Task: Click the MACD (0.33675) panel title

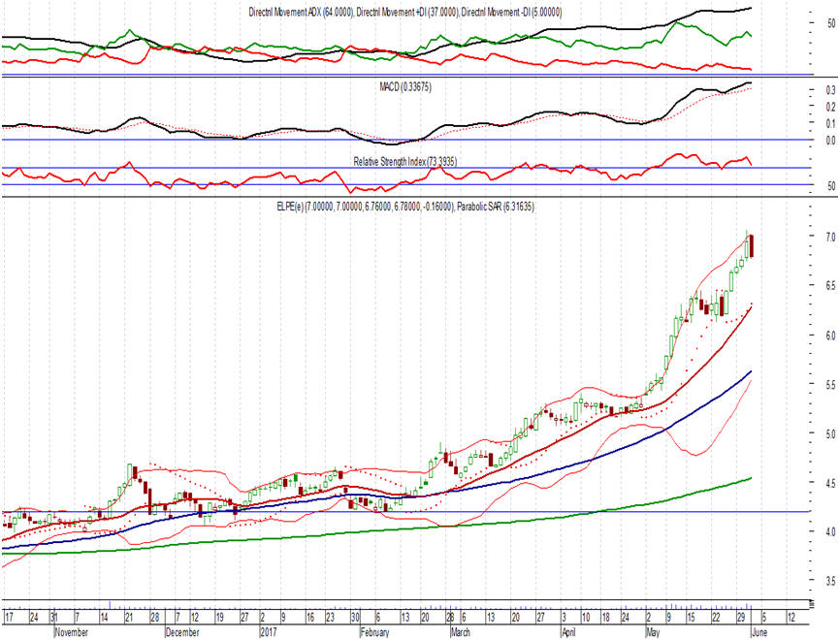Action: (405, 86)
